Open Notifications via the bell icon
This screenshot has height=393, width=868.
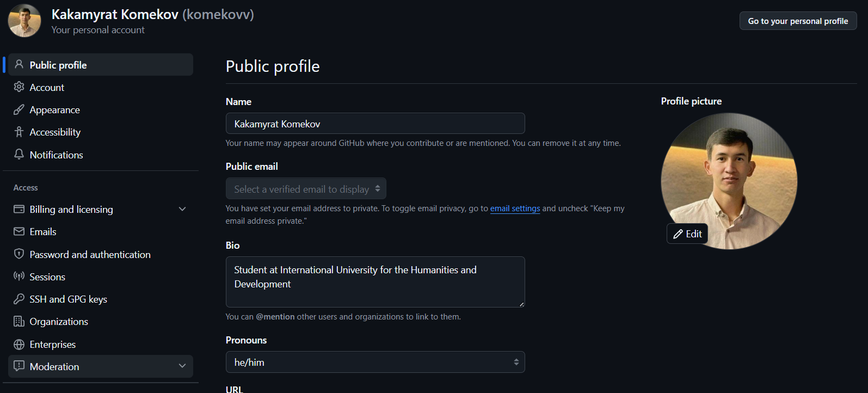[19, 155]
